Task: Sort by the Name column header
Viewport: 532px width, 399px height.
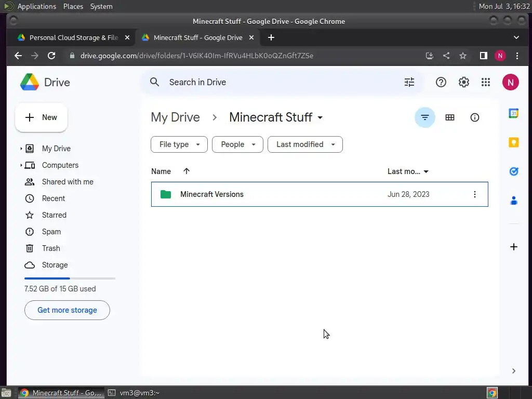Action: tap(161, 171)
